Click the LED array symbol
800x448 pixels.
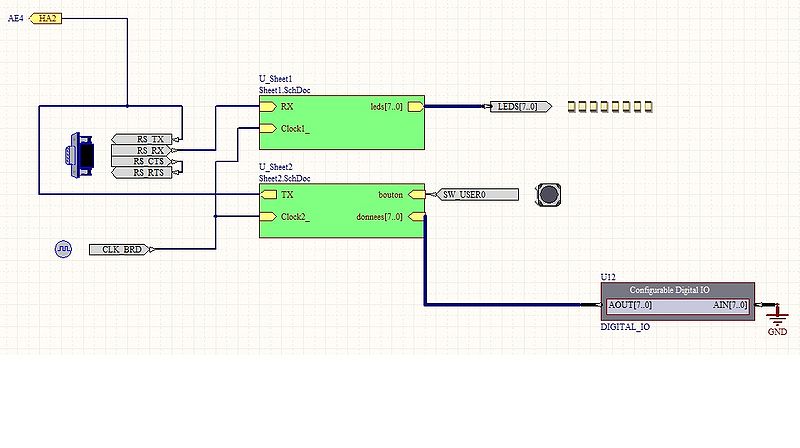click(x=609, y=106)
